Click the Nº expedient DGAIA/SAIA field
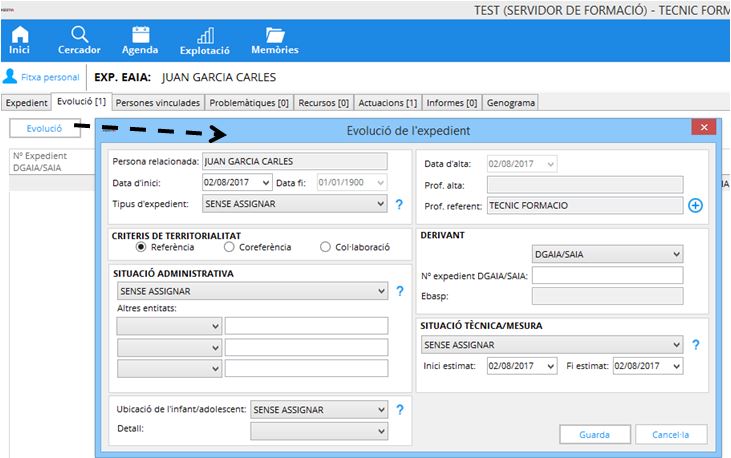Screen dimensions: 731x458 [607, 275]
